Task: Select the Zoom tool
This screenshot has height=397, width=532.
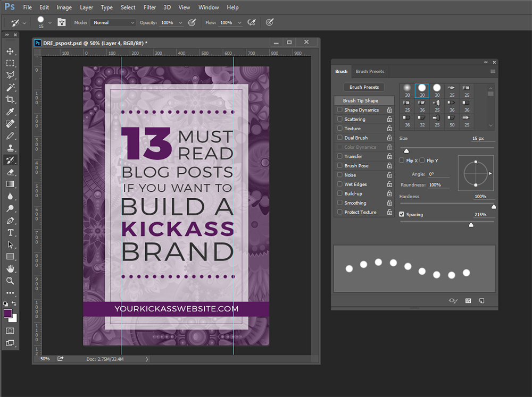Action: click(11, 281)
